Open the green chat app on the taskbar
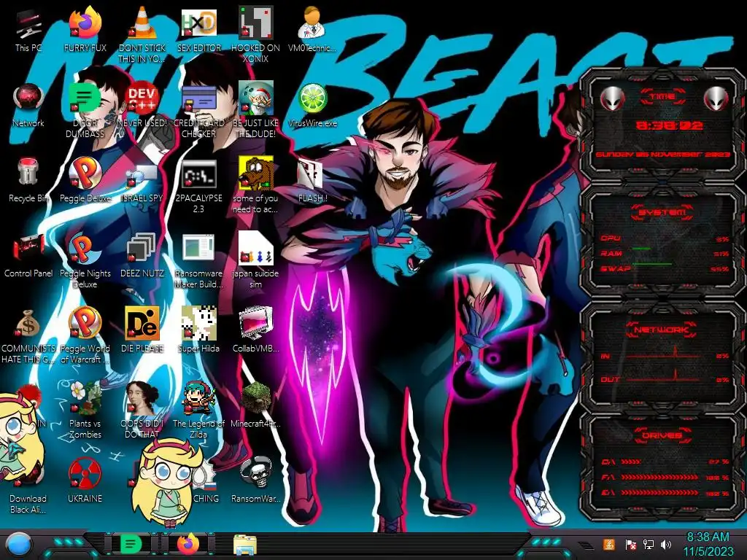Screen dimensions: 747x560 (131, 544)
